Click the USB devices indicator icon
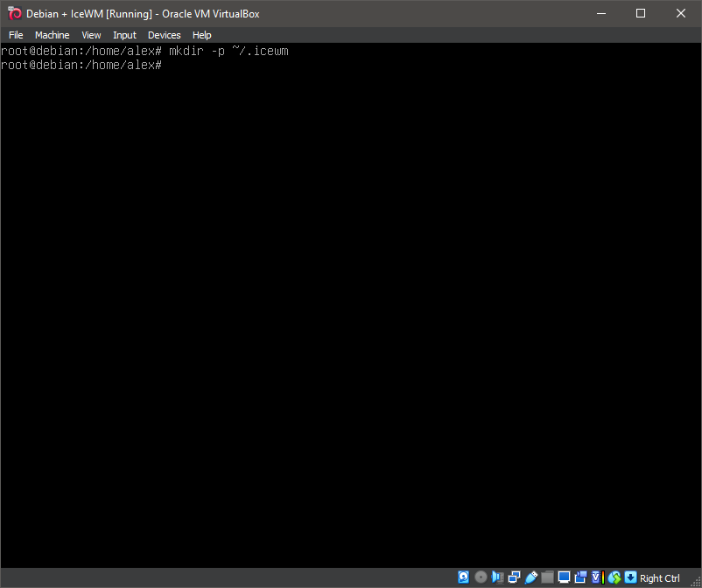 click(531, 577)
